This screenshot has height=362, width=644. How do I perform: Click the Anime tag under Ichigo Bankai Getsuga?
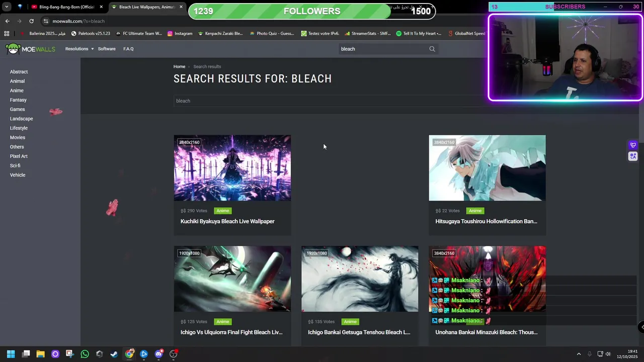point(350,322)
